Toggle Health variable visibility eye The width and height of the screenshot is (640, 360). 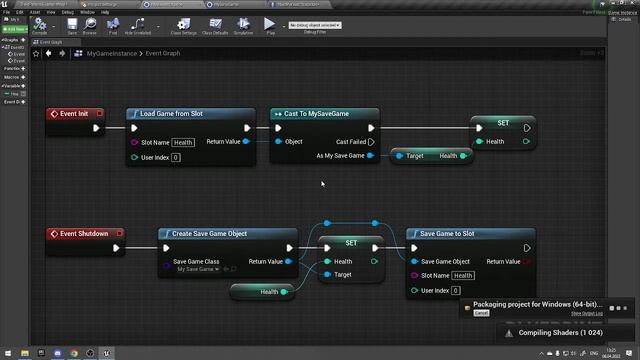23,94
